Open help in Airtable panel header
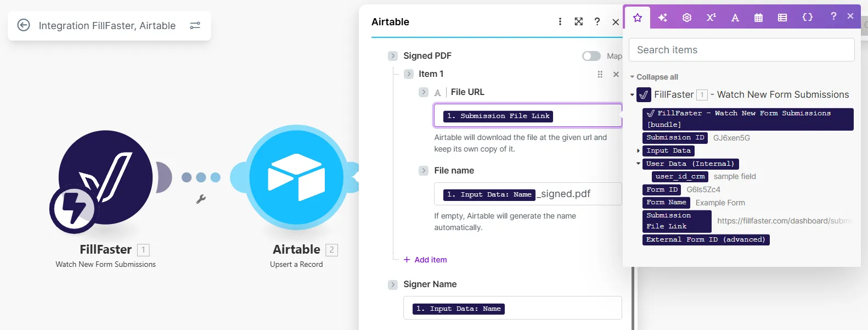Image resolution: width=868 pixels, height=330 pixels. pos(597,21)
